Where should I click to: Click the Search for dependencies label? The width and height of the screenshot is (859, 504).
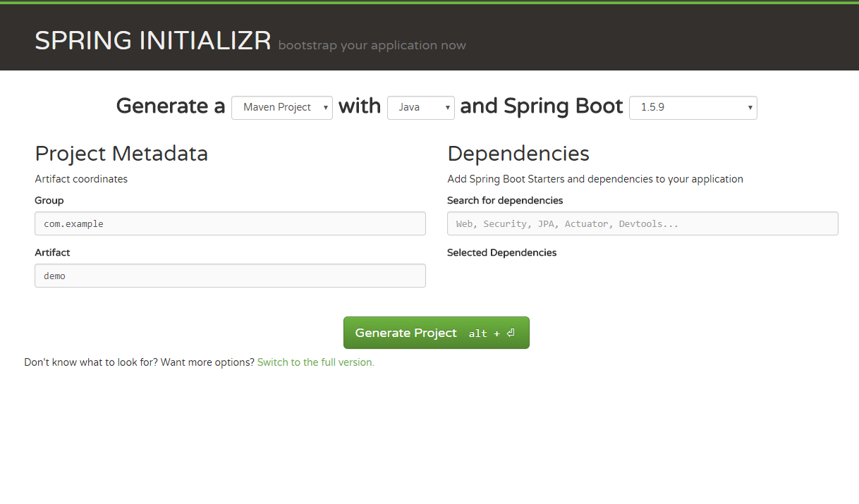point(505,200)
